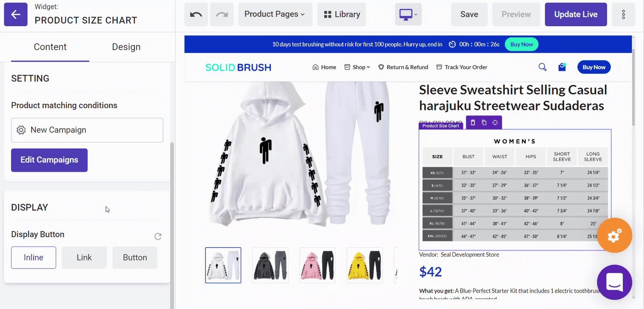Open the orange settings gears button
The image size is (644, 309).
pos(614,235)
